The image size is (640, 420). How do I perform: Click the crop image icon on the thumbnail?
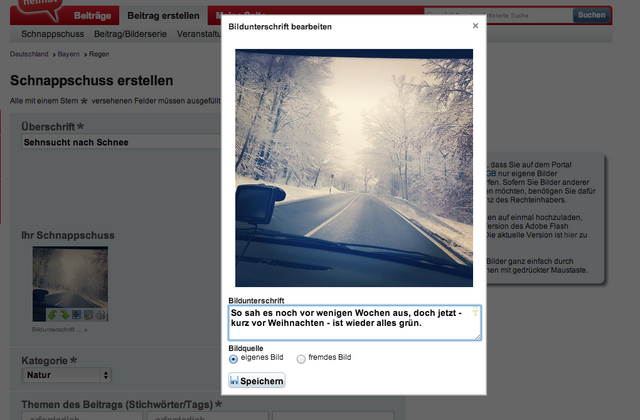pos(76,315)
